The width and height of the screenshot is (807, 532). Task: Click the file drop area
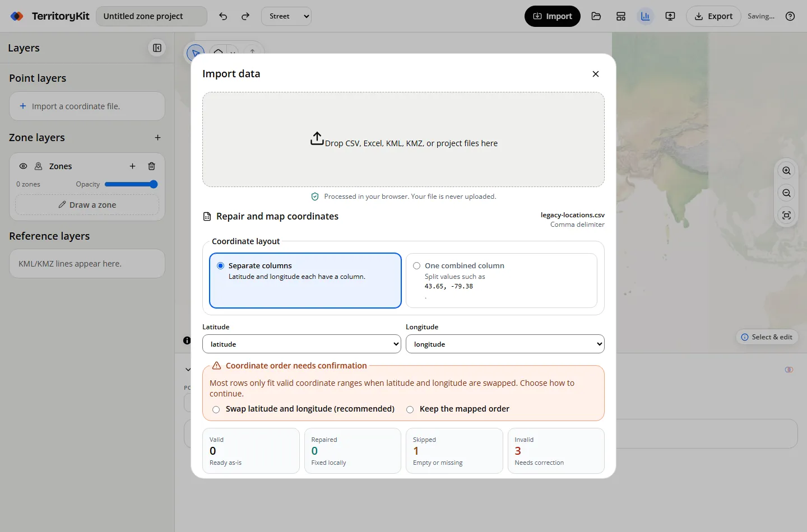click(x=403, y=139)
